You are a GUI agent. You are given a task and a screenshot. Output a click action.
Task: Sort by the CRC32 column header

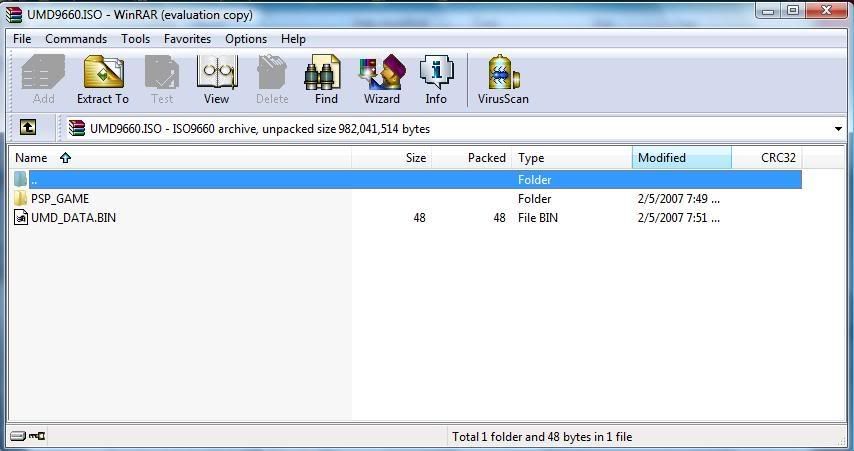[767, 158]
